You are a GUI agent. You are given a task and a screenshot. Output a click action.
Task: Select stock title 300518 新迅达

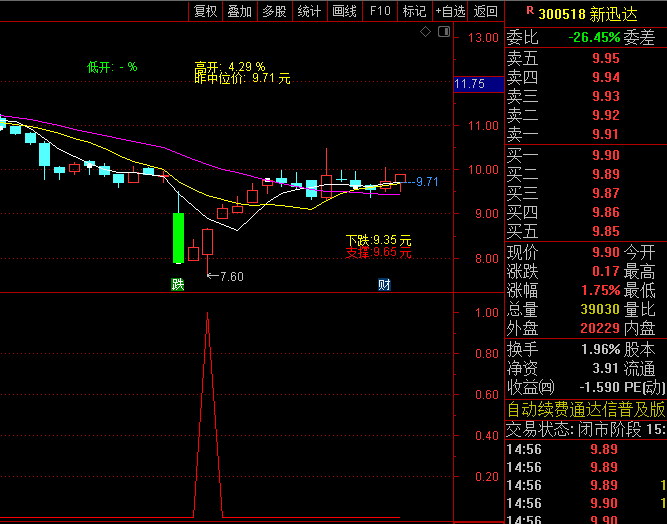click(588, 14)
